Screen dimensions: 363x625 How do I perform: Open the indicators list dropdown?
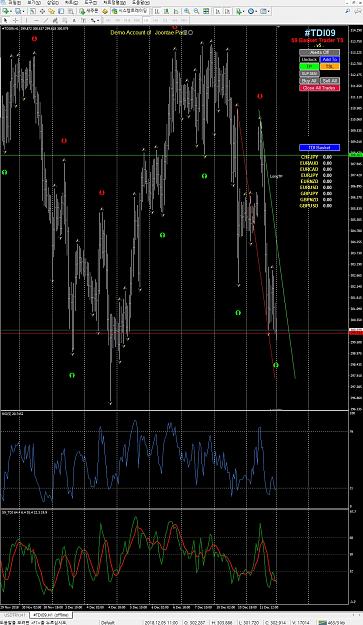(239, 11)
